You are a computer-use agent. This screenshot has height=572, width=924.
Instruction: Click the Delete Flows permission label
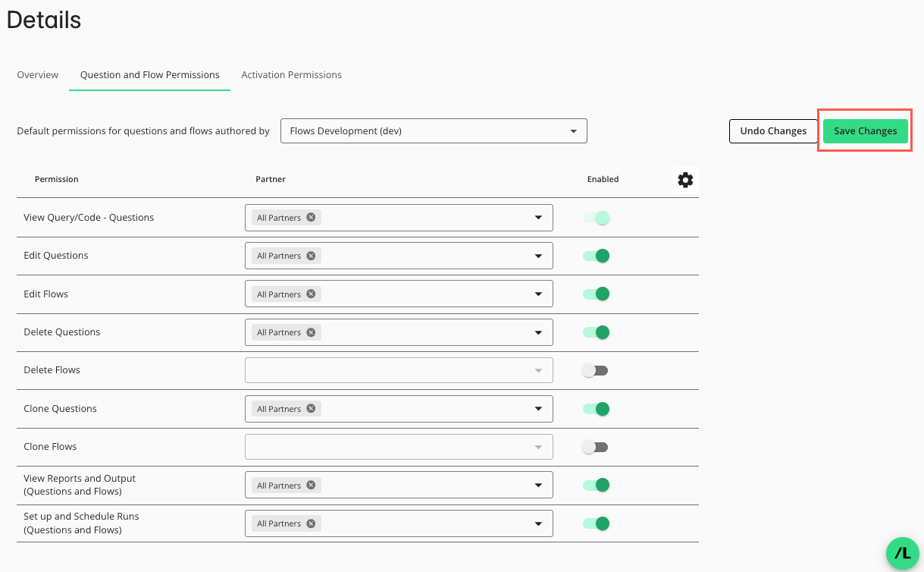(x=52, y=370)
